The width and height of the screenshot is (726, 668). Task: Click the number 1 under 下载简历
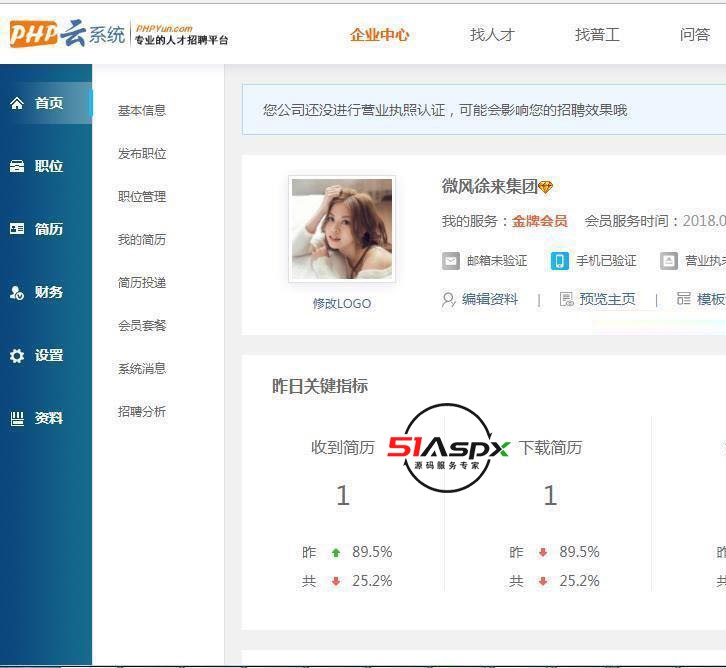(x=550, y=495)
